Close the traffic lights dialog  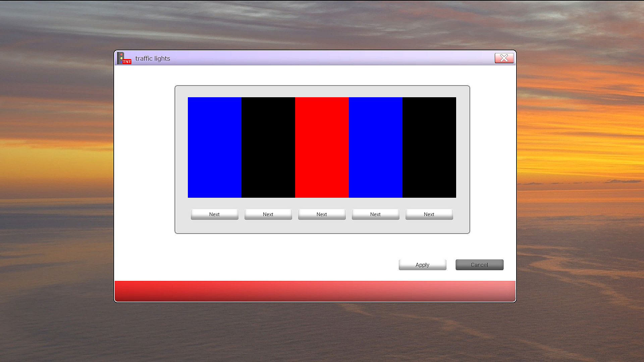pyautogui.click(x=504, y=58)
